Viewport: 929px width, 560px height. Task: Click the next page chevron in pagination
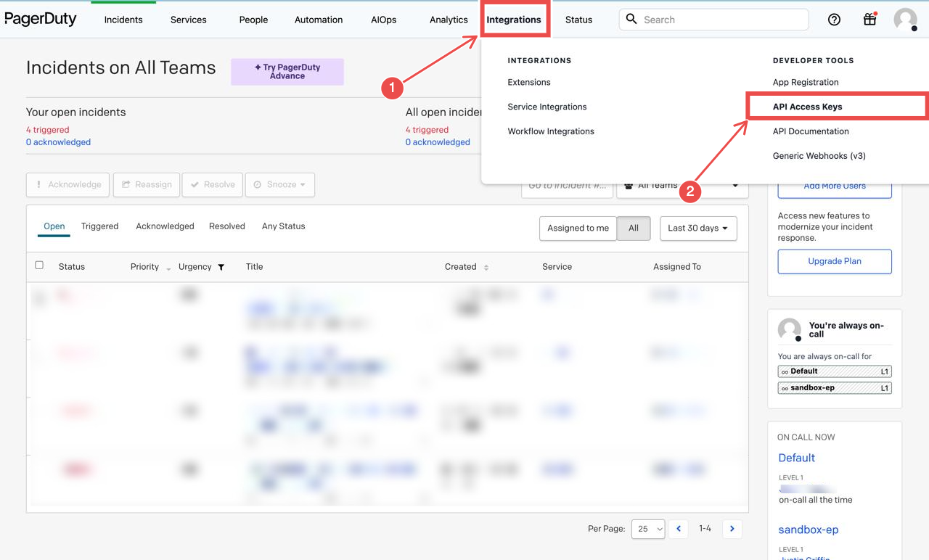click(x=732, y=529)
